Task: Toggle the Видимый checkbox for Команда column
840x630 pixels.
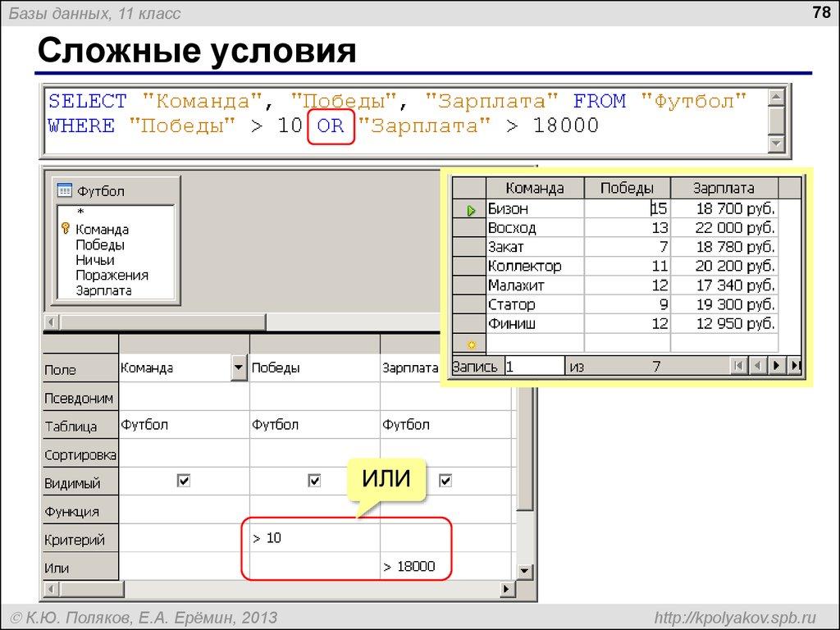Action: (182, 482)
